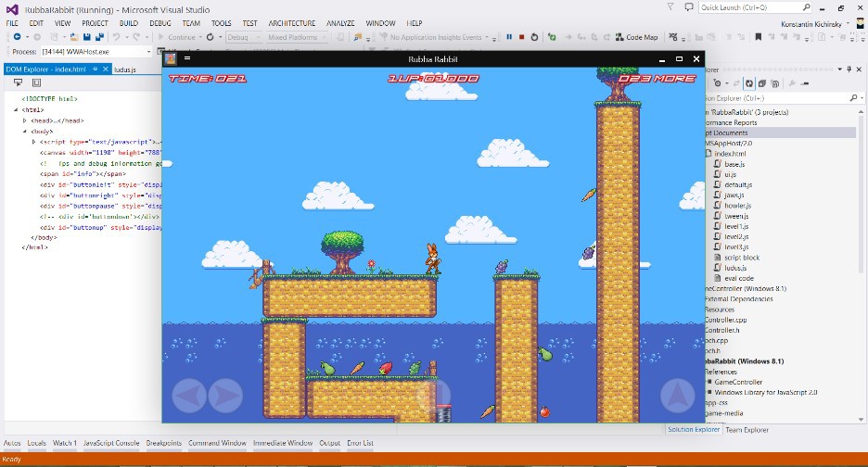Screen dimensions: 868x467
Task: Open the Mixed Platforms dropdown
Action: (x=297, y=37)
